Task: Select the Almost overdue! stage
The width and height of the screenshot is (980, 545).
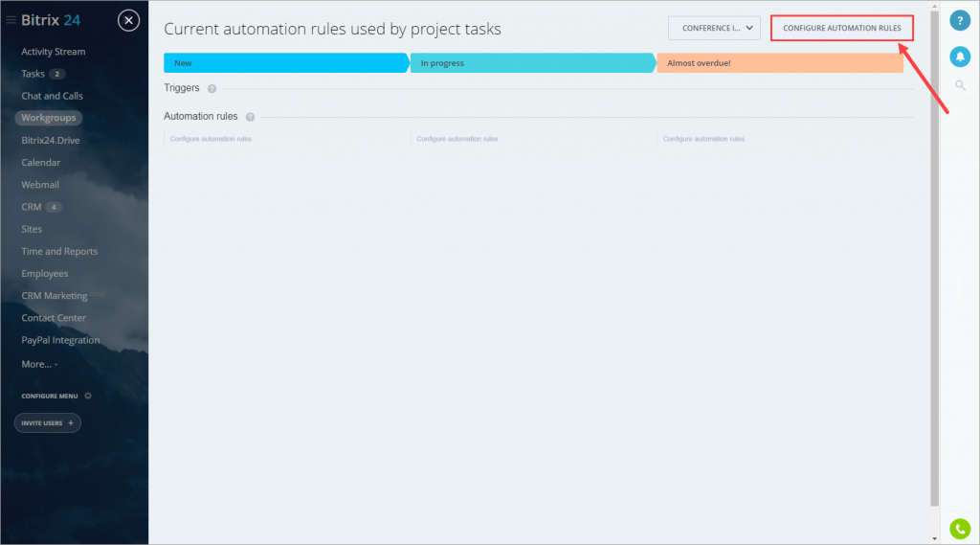Action: coord(777,63)
